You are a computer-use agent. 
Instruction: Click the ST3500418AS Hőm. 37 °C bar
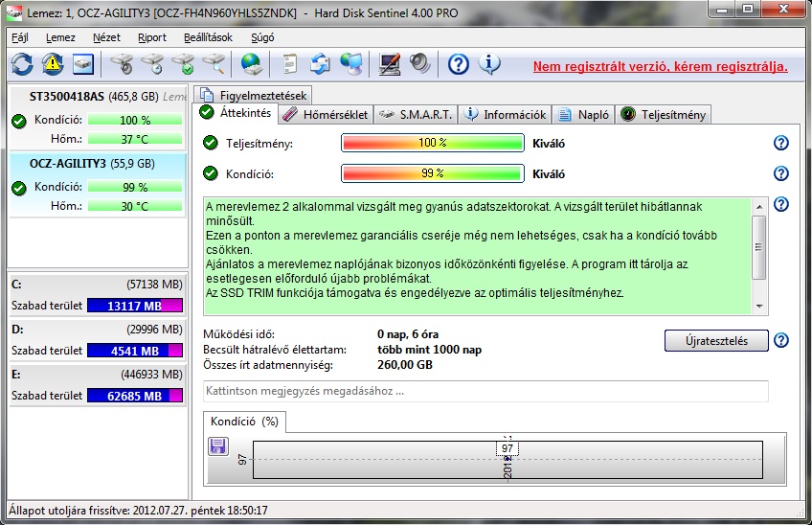pyautogui.click(x=135, y=139)
